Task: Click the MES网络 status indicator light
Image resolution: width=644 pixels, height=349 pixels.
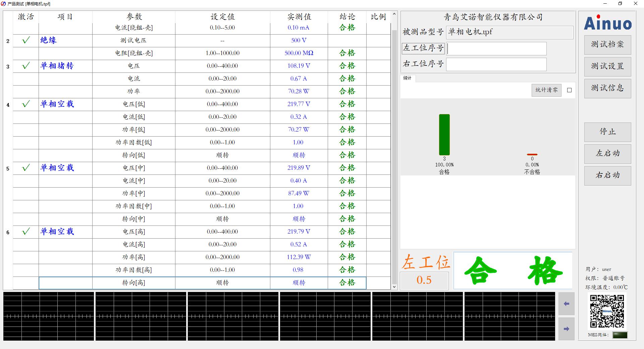Action: click(x=620, y=335)
